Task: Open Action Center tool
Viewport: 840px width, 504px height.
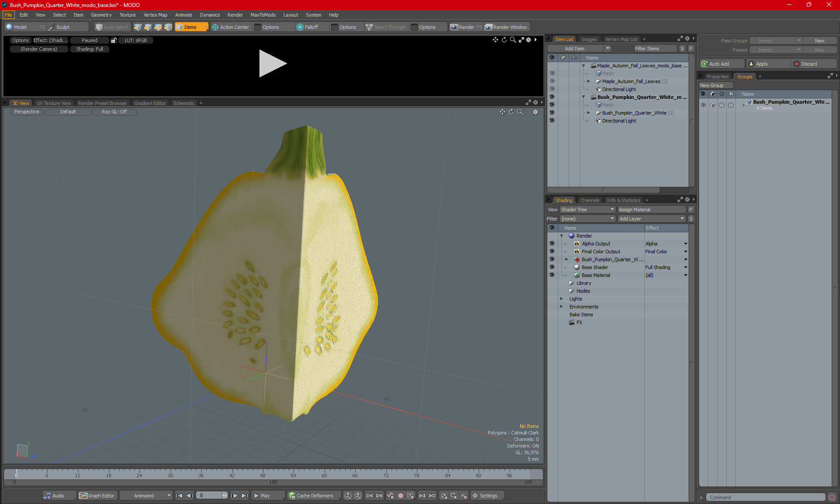Action: [x=231, y=27]
